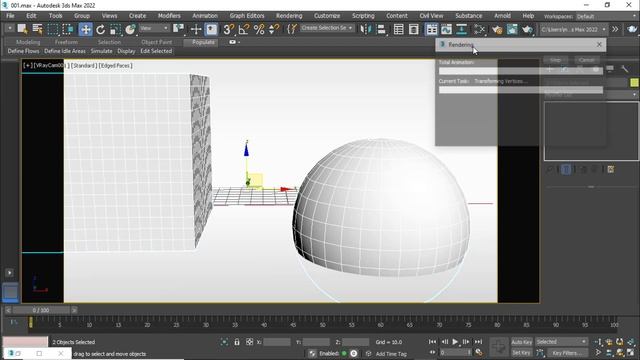
Task: Expand toolbar overflow chevrons
Action: 615,29
